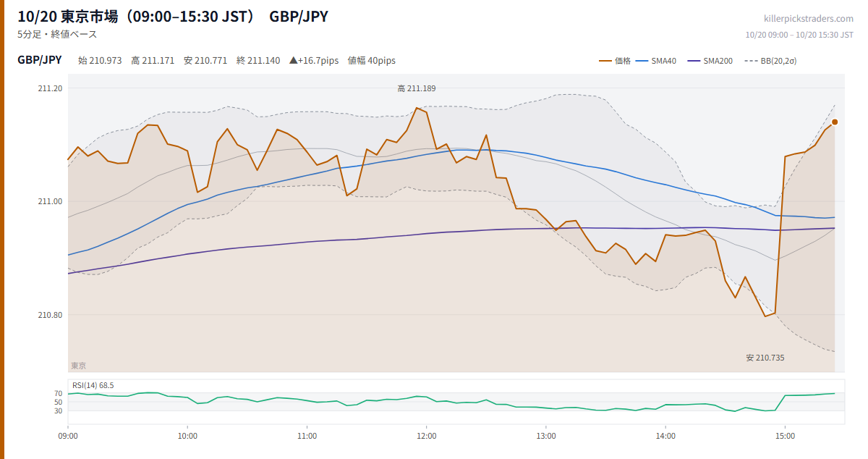This screenshot has height=459, width=868.
Task: Click the 11:00 time axis label
Action: pos(307,436)
